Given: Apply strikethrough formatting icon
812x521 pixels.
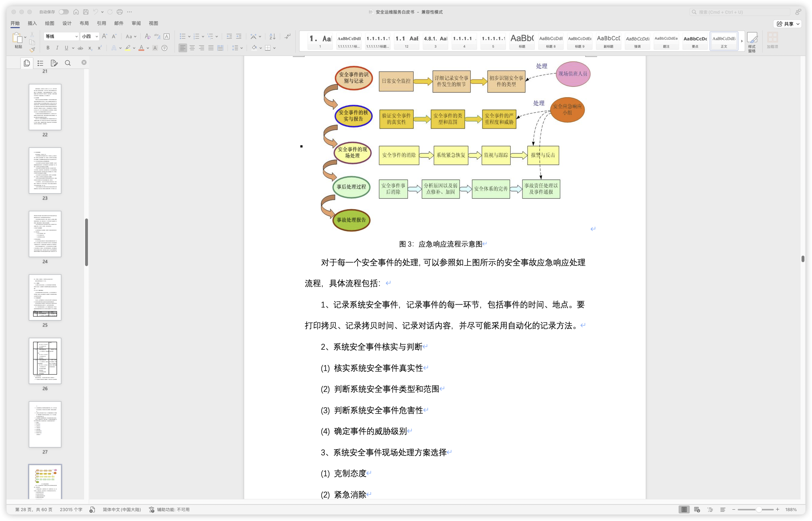Looking at the screenshot, I should tap(80, 48).
